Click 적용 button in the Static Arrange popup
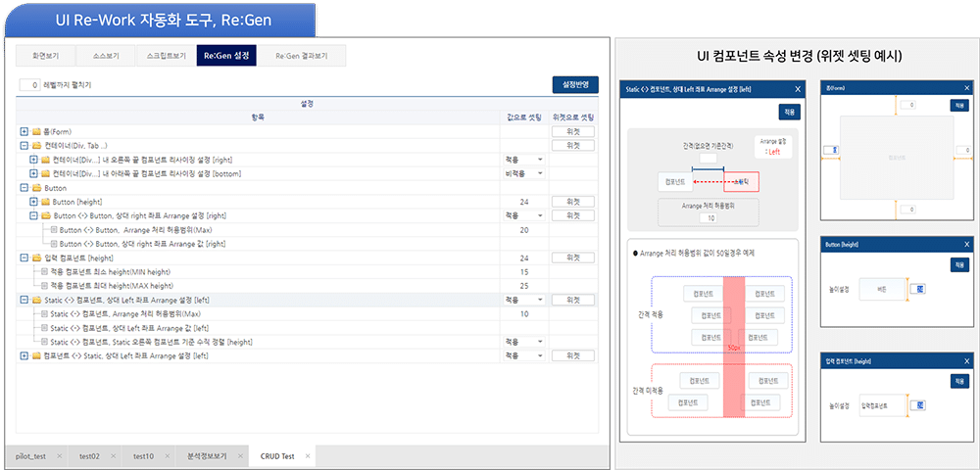Image resolution: width=980 pixels, height=470 pixels. [x=789, y=113]
